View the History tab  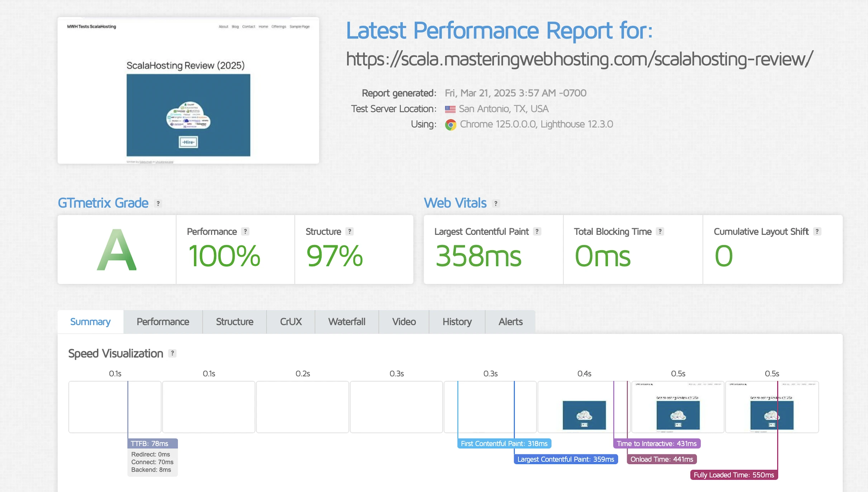click(x=457, y=322)
